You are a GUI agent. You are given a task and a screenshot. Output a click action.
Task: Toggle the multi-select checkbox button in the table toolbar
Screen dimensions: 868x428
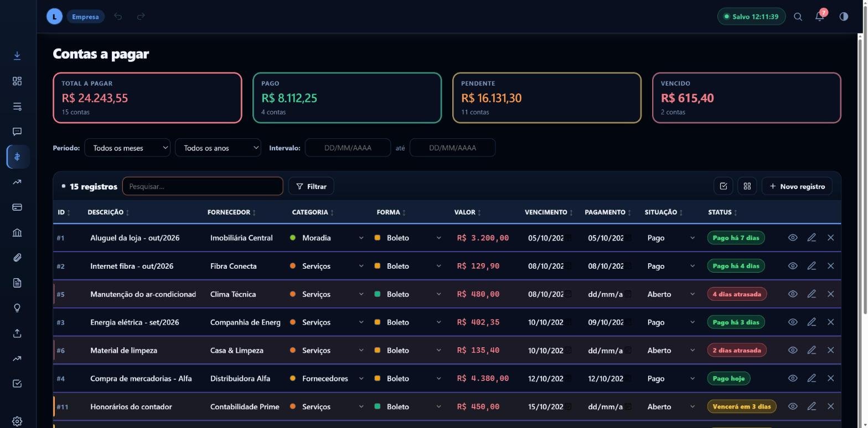click(x=724, y=186)
